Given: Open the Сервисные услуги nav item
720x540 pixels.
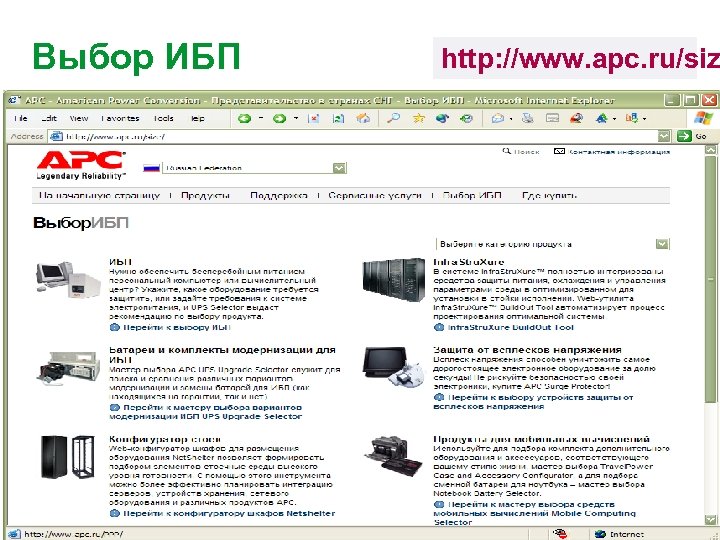Looking at the screenshot, I should [x=375, y=196].
